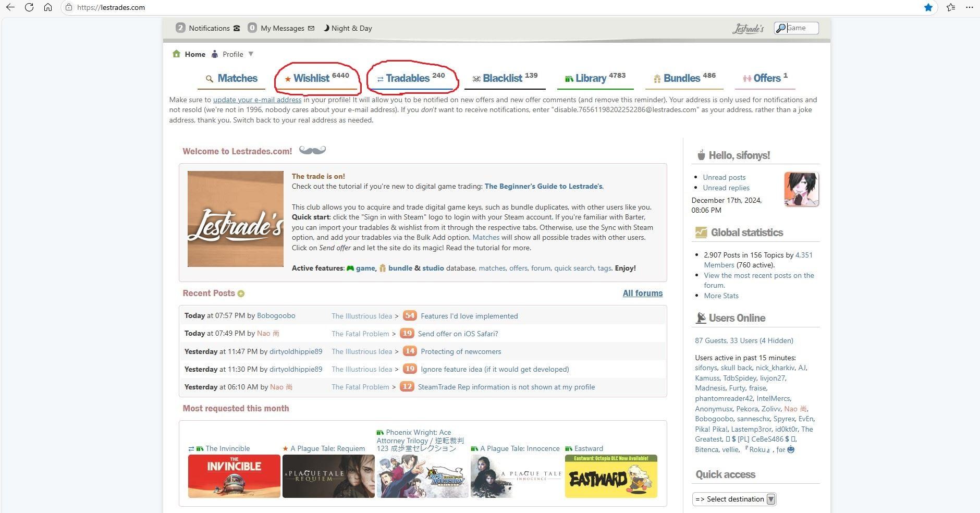The width and height of the screenshot is (980, 513).
Task: Toggle the Night & Day theme
Action: [347, 28]
